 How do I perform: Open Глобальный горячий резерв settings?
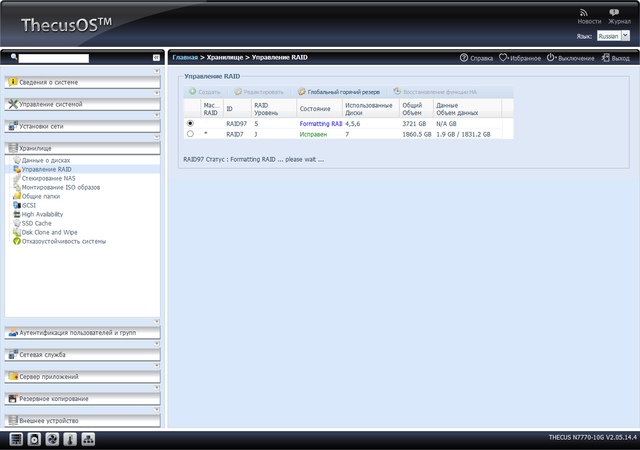pyautogui.click(x=339, y=92)
